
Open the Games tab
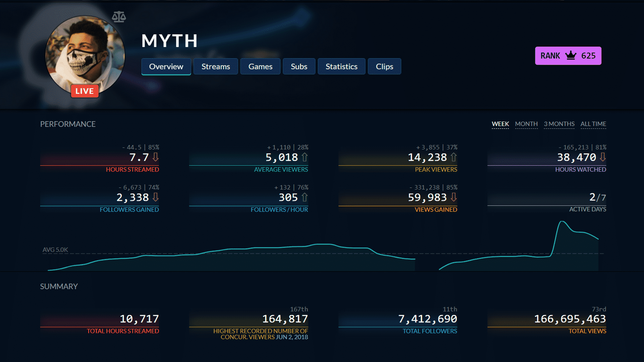tap(260, 66)
